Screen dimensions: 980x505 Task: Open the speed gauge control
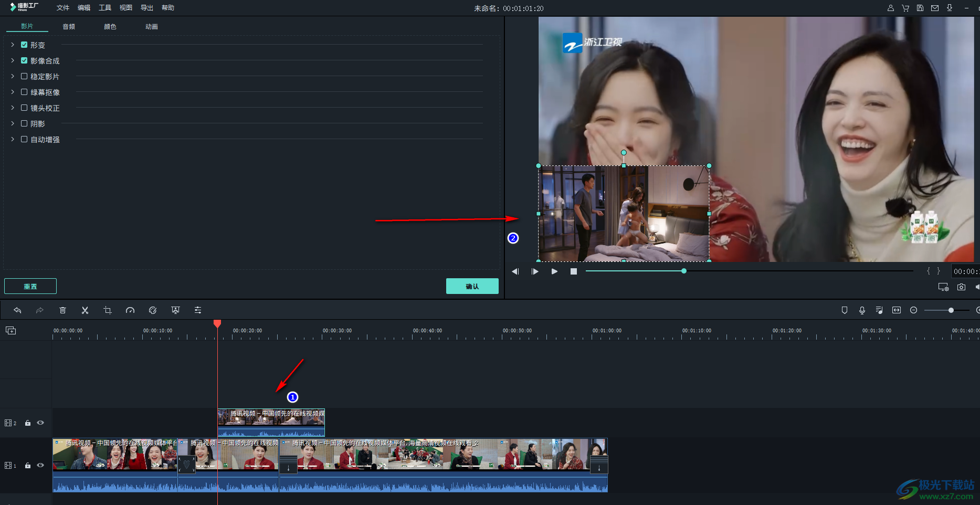click(130, 310)
